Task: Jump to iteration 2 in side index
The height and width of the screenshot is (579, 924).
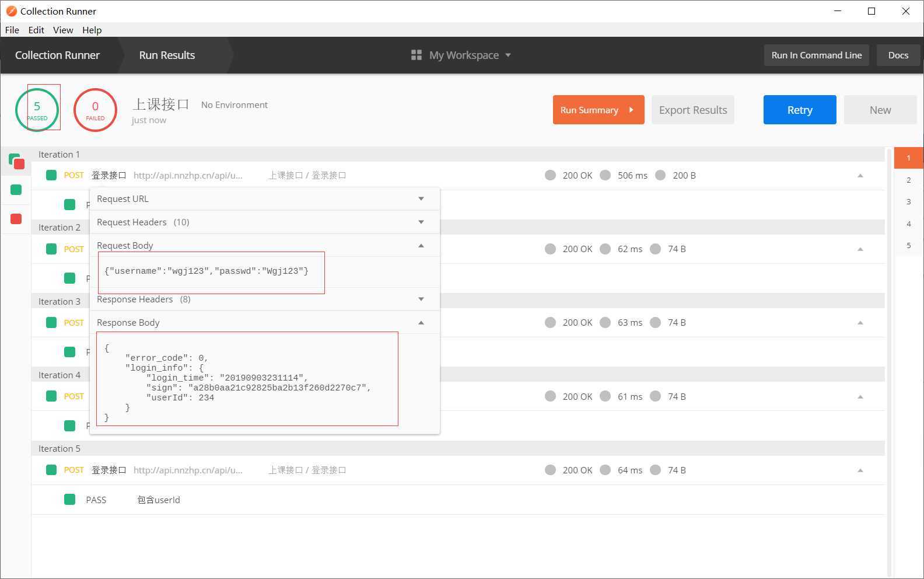Action: click(908, 180)
